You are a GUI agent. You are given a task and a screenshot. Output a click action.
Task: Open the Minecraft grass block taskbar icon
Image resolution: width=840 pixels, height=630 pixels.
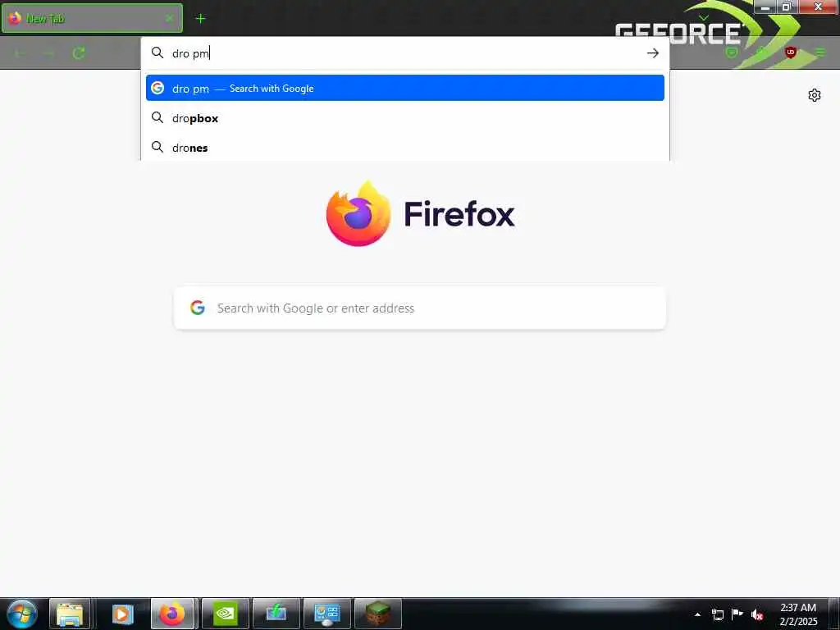click(x=377, y=614)
